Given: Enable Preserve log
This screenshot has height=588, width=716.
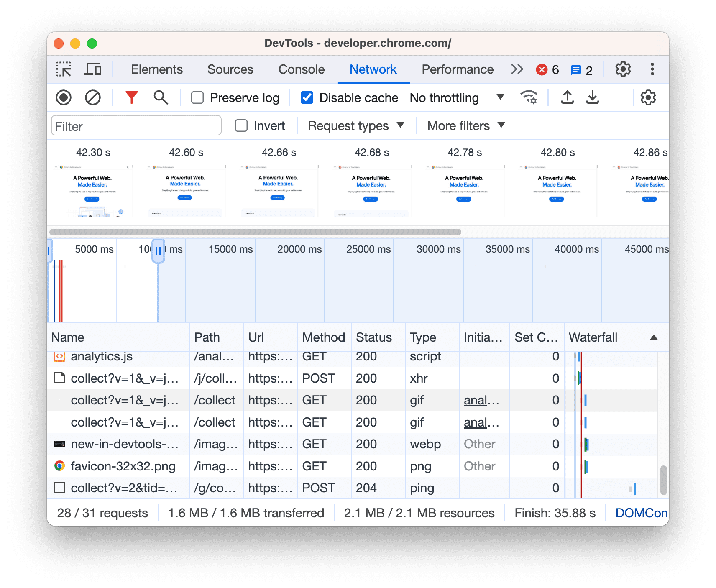Looking at the screenshot, I should click(x=197, y=97).
